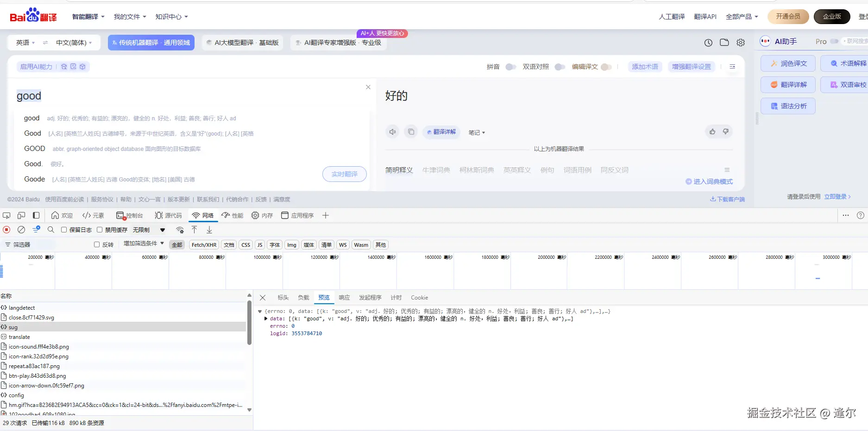Play pronunciation of the translation "好的"
This screenshot has width=868, height=431.
pyautogui.click(x=392, y=132)
